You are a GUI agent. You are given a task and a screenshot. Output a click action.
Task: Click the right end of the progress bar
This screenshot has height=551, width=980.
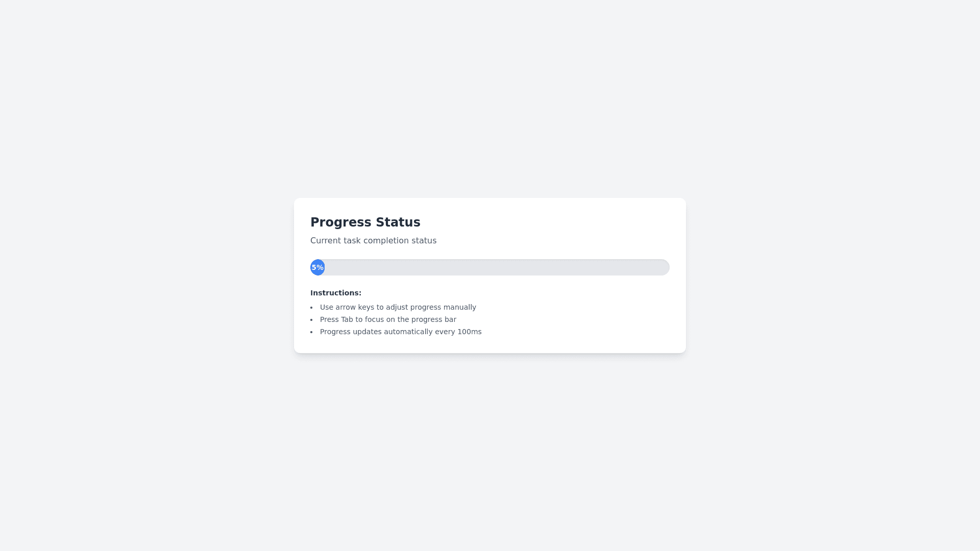pyautogui.click(x=663, y=267)
